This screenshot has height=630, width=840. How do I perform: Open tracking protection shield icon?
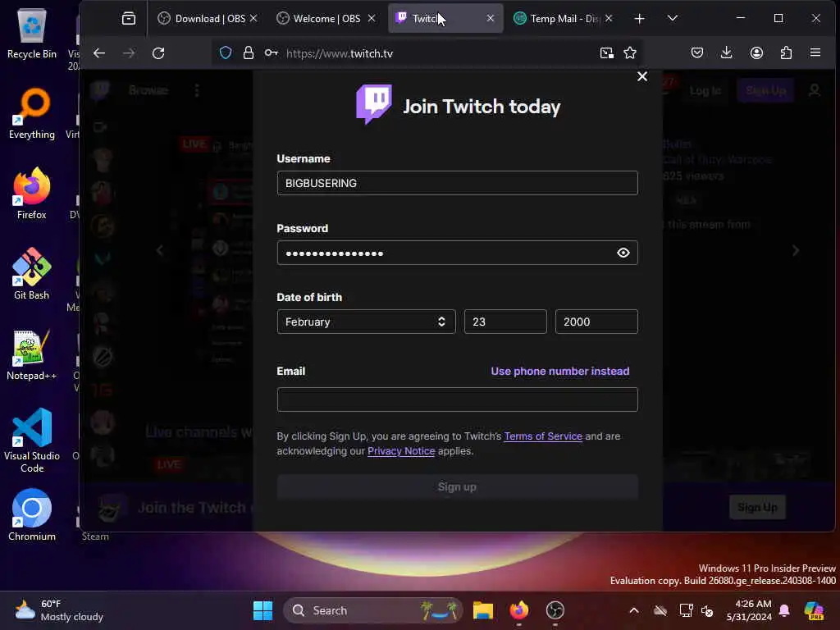pyautogui.click(x=226, y=53)
